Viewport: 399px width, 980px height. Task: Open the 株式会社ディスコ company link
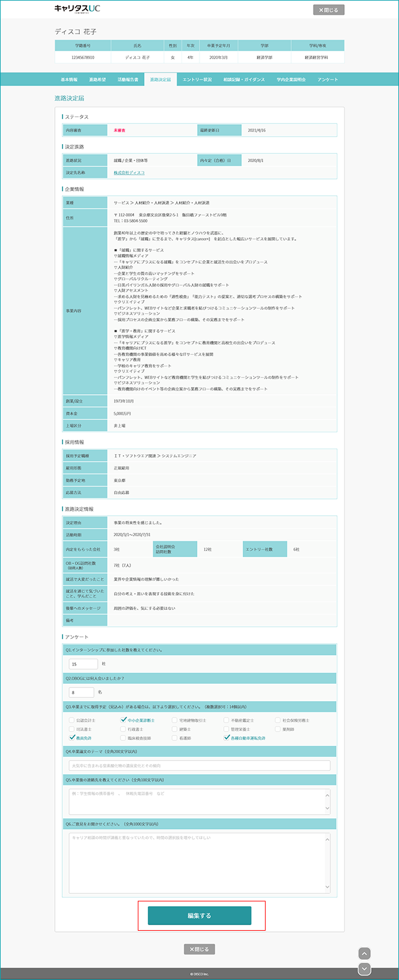click(129, 173)
